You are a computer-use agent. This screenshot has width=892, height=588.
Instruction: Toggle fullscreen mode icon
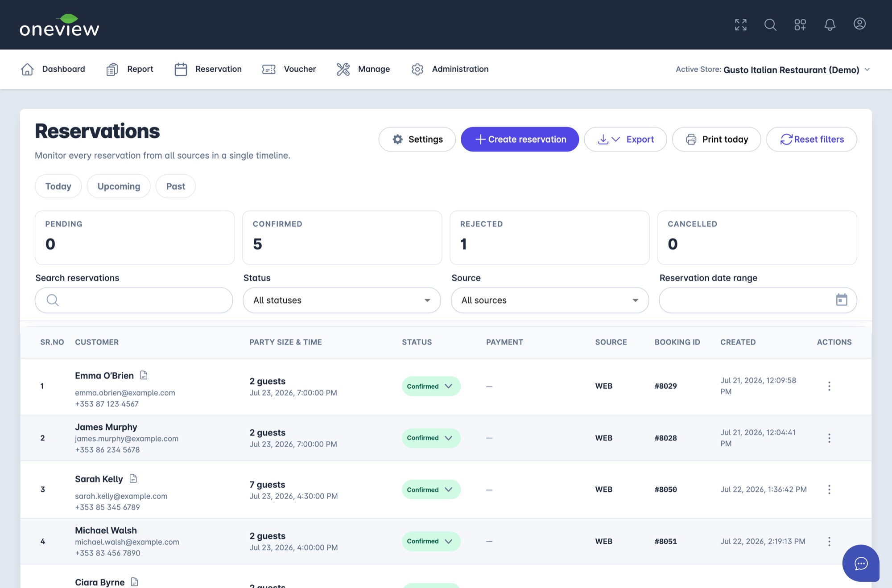click(x=741, y=25)
